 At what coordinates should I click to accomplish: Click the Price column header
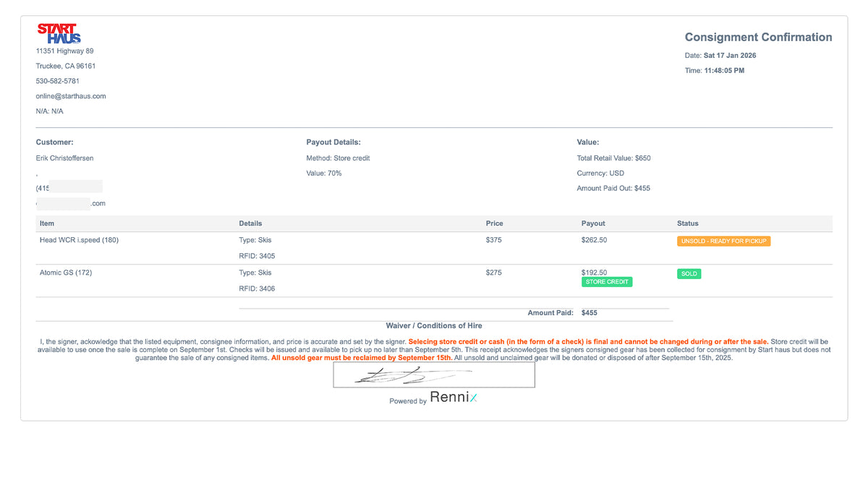pyautogui.click(x=494, y=223)
